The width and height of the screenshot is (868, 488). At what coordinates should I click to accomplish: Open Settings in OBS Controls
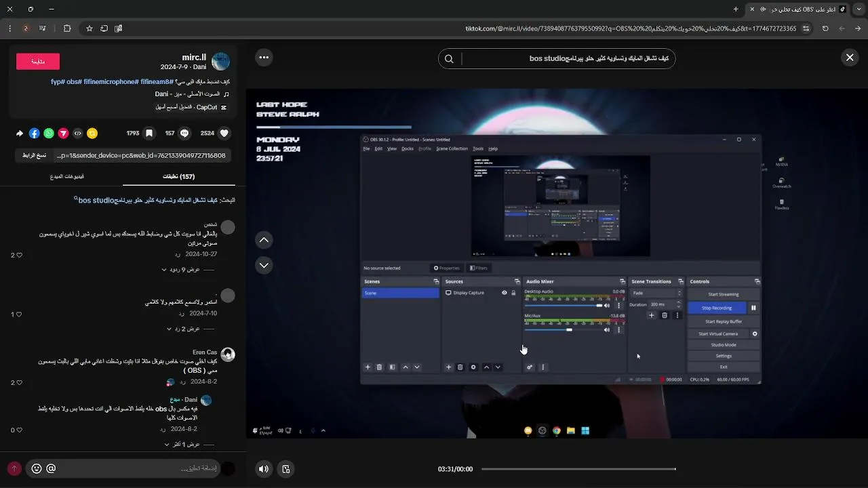(x=723, y=356)
